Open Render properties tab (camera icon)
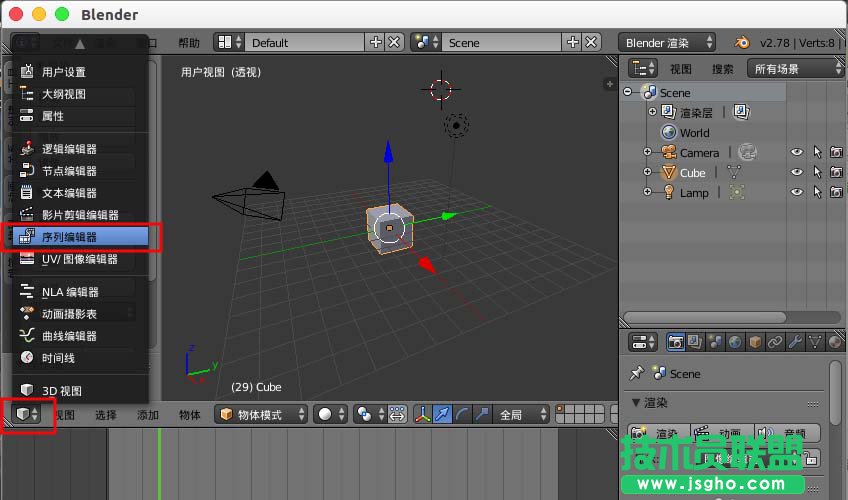 coord(675,342)
